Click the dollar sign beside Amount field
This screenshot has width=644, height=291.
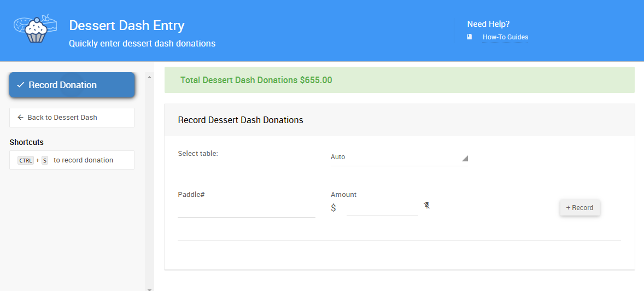333,208
